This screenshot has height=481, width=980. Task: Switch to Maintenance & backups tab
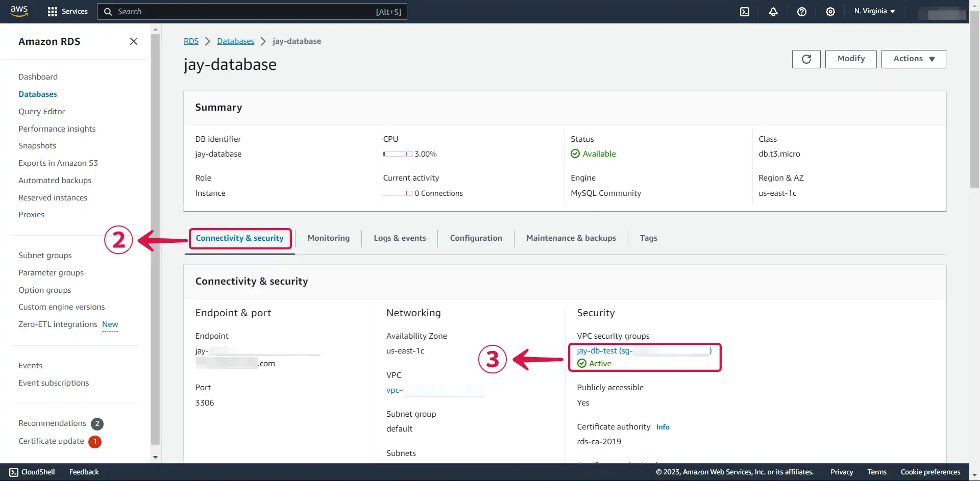[x=571, y=238]
